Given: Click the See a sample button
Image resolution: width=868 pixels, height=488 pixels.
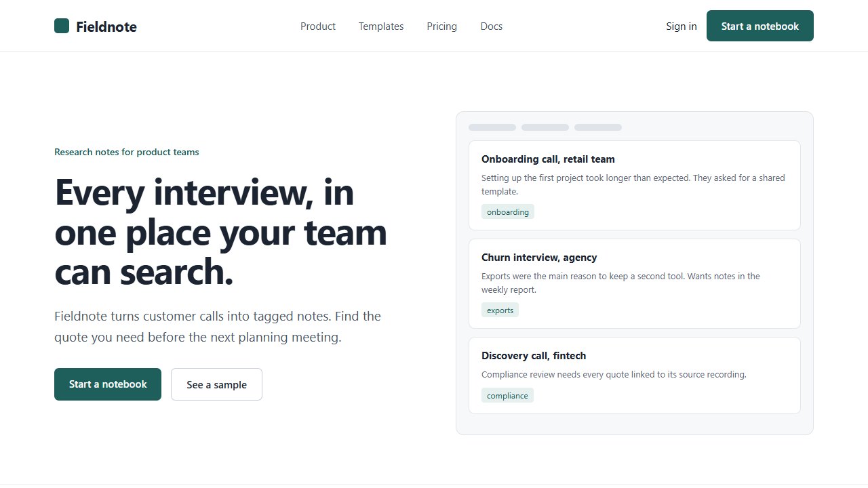Looking at the screenshot, I should tap(216, 384).
